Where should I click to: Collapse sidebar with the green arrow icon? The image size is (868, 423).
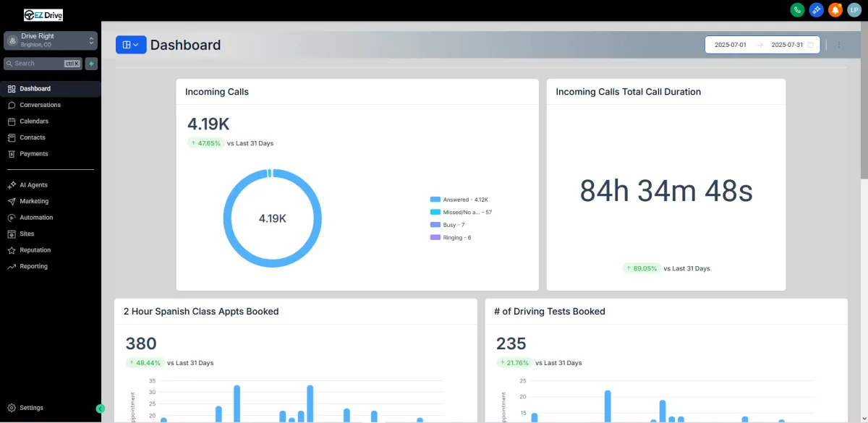(x=101, y=409)
